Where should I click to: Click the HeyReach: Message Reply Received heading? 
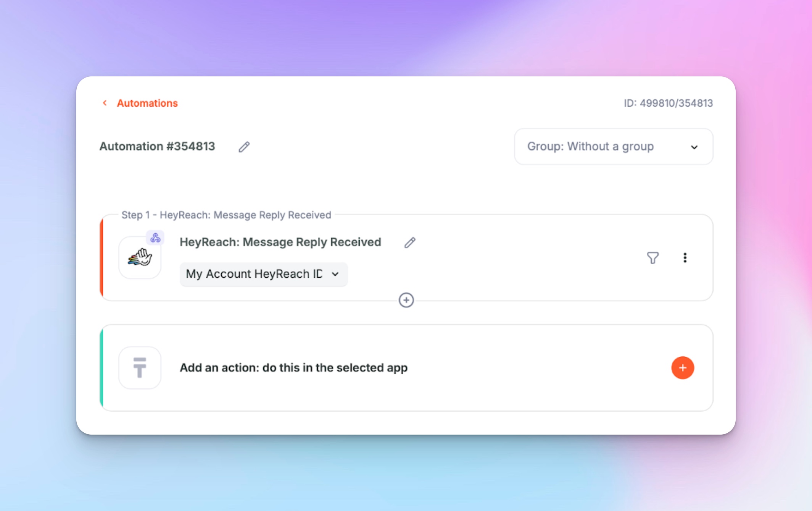pyautogui.click(x=280, y=242)
